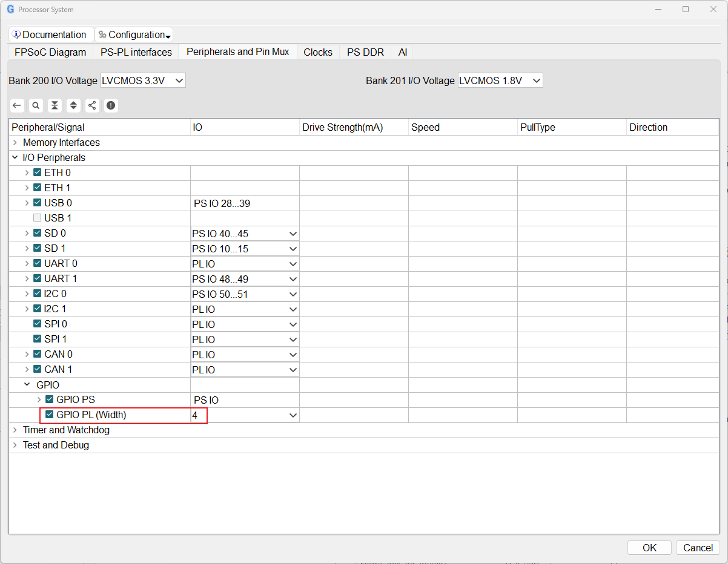This screenshot has height=564, width=728.
Task: Enable the USB 1 checkbox
Action: click(38, 218)
